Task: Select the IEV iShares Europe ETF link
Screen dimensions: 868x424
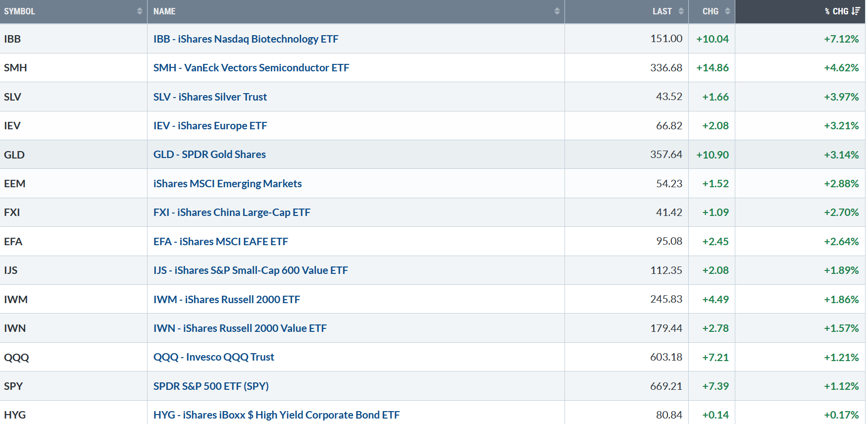Action: pos(210,126)
